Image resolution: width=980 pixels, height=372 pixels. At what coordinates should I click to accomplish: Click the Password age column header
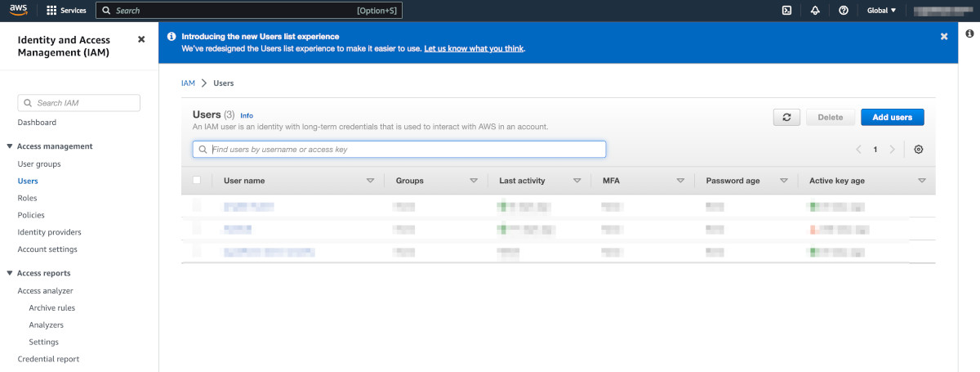733,181
